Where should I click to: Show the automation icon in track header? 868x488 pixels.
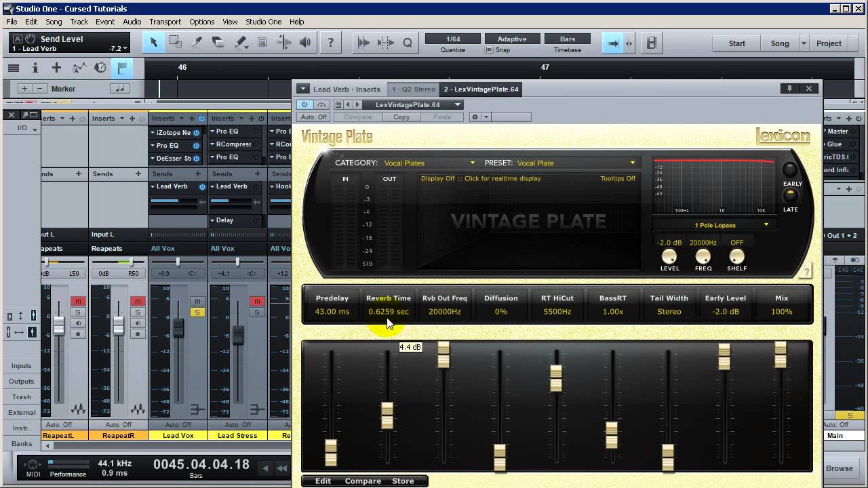click(x=79, y=68)
